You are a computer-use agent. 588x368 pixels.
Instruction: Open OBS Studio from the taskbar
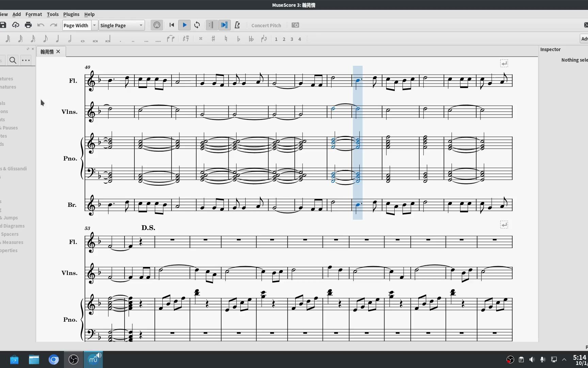tap(73, 359)
